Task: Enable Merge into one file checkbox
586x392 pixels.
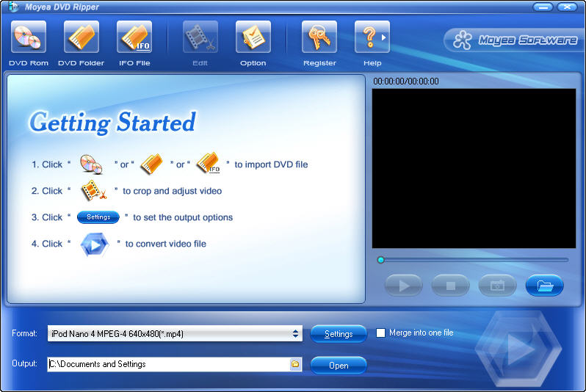Action: (380, 333)
